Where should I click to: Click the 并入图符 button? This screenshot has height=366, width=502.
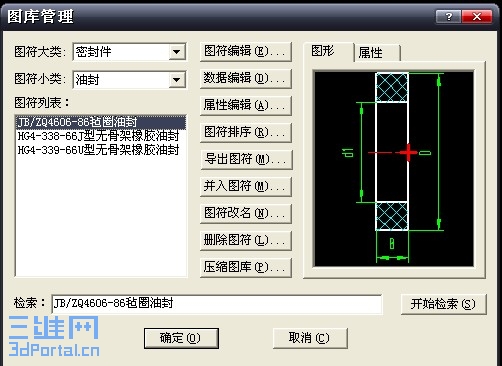246,186
